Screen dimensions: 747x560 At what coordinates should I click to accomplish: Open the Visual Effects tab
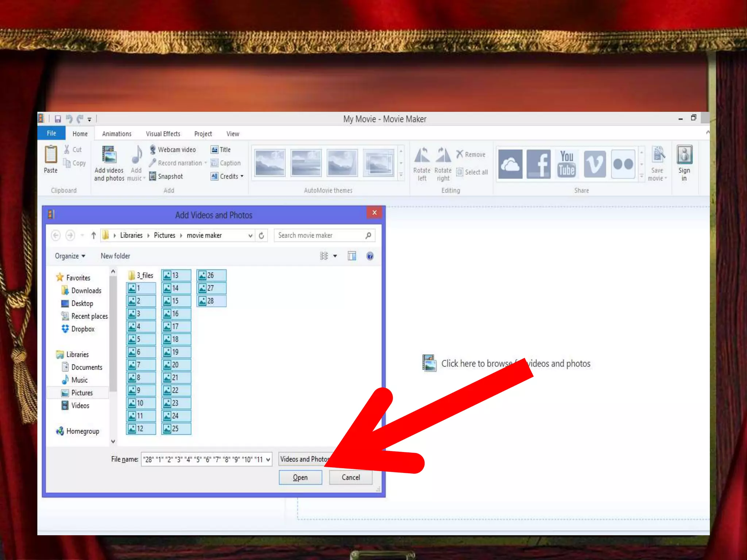(163, 134)
